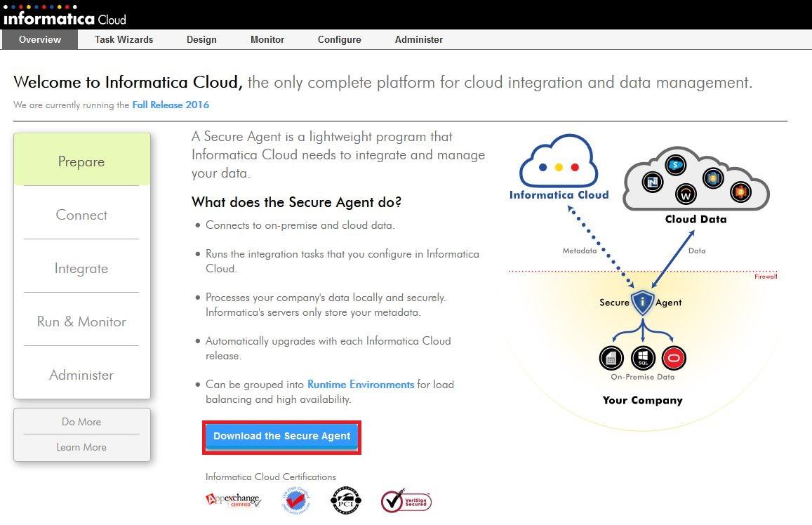This screenshot has width=812, height=525.
Task: Go to the Design tab
Action: (x=201, y=39)
